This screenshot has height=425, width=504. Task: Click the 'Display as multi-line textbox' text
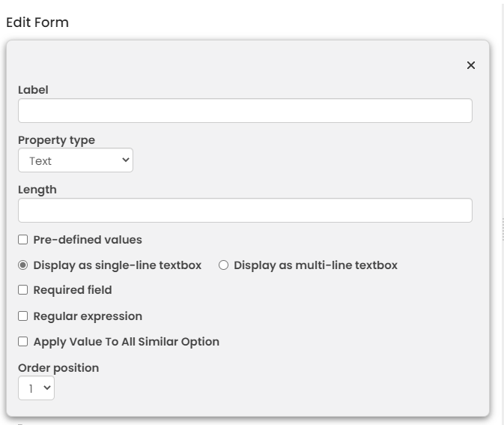(315, 265)
